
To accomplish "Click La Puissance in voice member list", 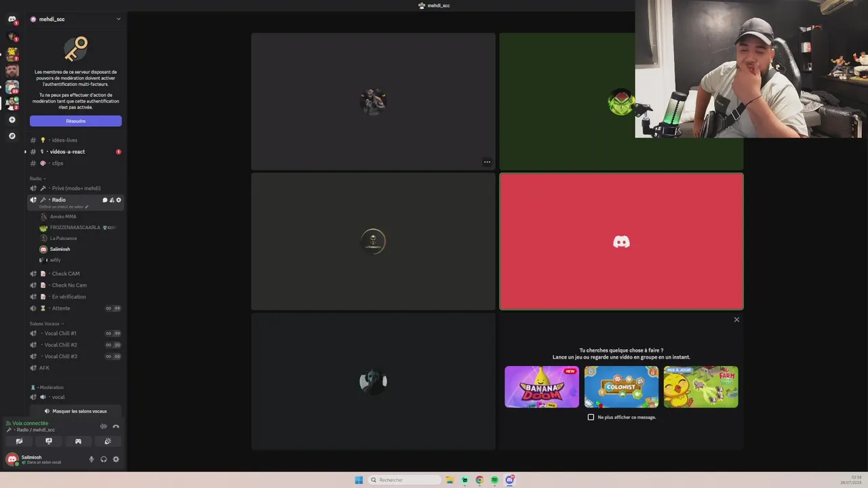I will pyautogui.click(x=63, y=239).
